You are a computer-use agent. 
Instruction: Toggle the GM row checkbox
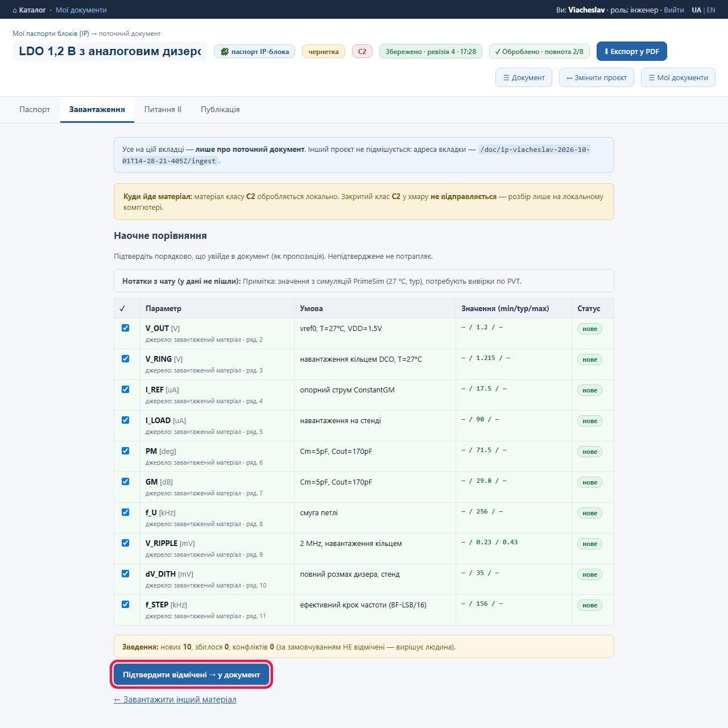(125, 482)
